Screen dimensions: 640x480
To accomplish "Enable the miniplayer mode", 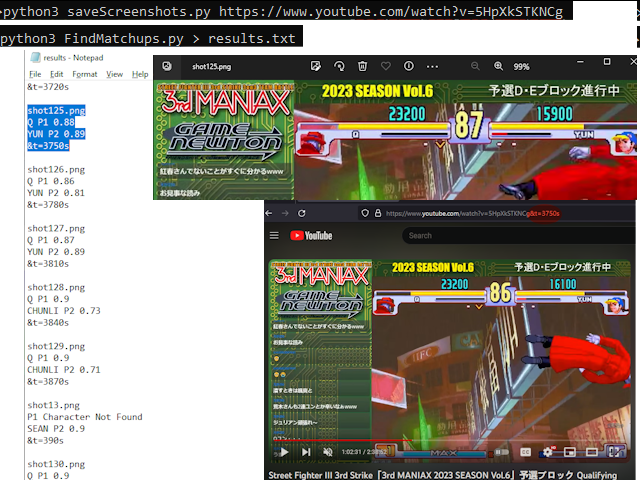I will 570,452.
